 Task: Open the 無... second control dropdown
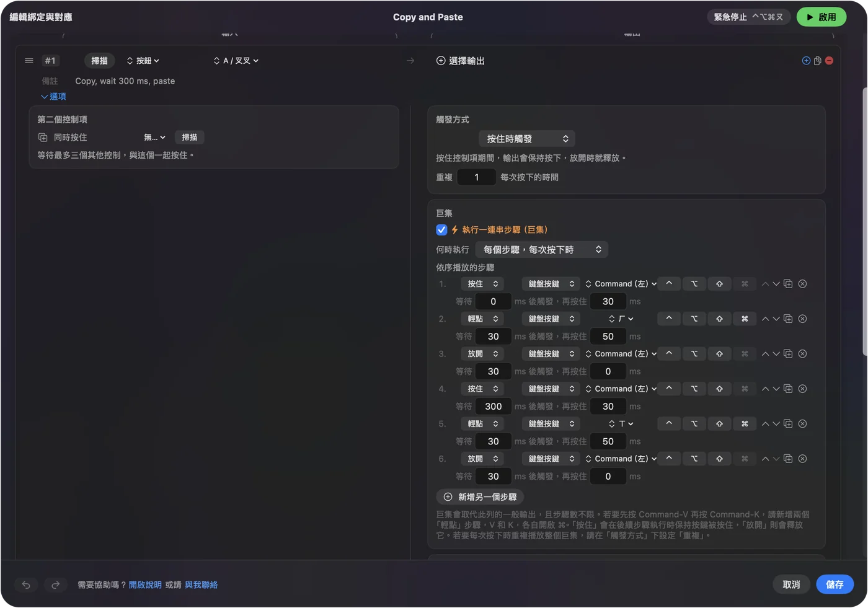(154, 138)
